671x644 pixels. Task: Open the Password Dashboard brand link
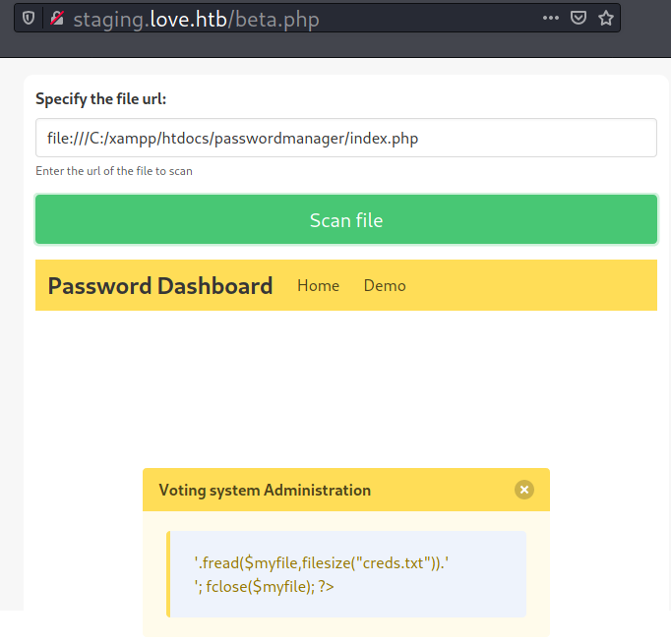(160, 286)
